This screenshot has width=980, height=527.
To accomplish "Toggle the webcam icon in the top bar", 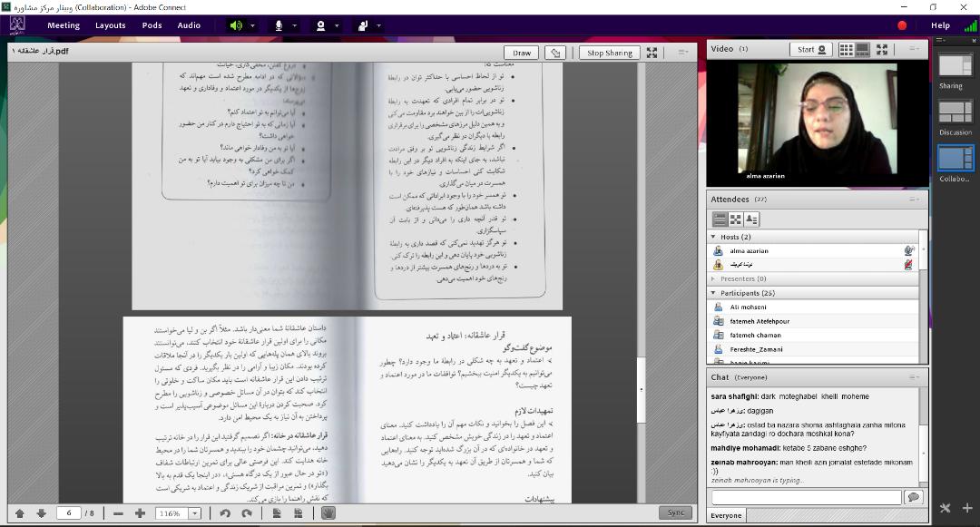I will [x=320, y=25].
